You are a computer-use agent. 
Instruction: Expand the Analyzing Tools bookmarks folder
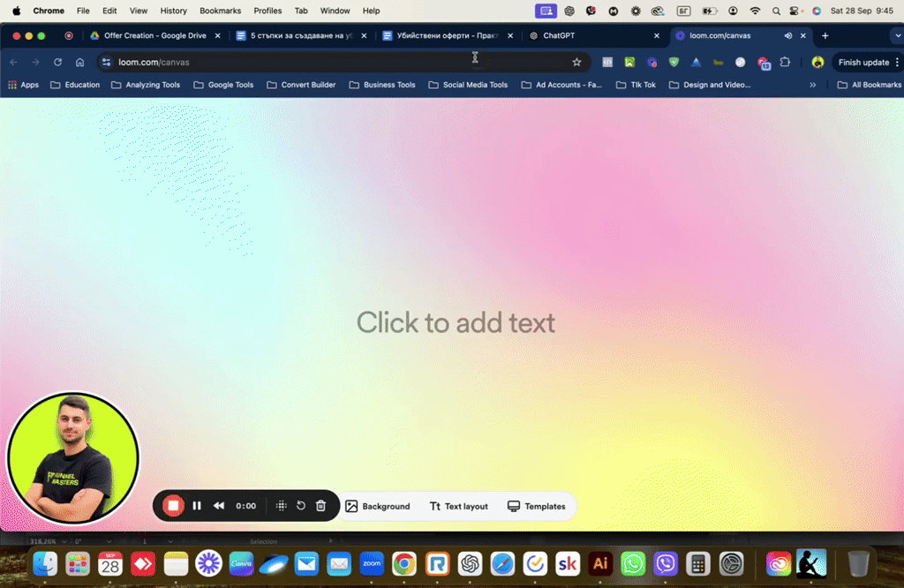(x=146, y=85)
